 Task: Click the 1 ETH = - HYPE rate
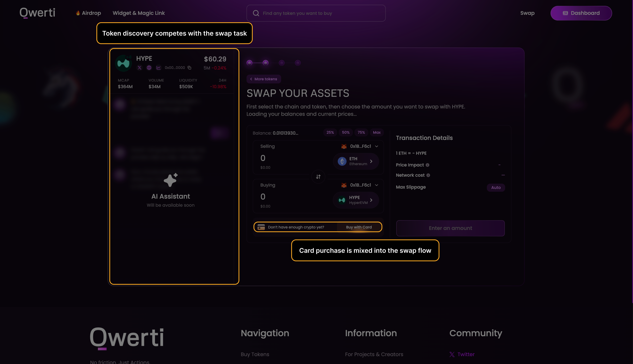click(x=411, y=153)
